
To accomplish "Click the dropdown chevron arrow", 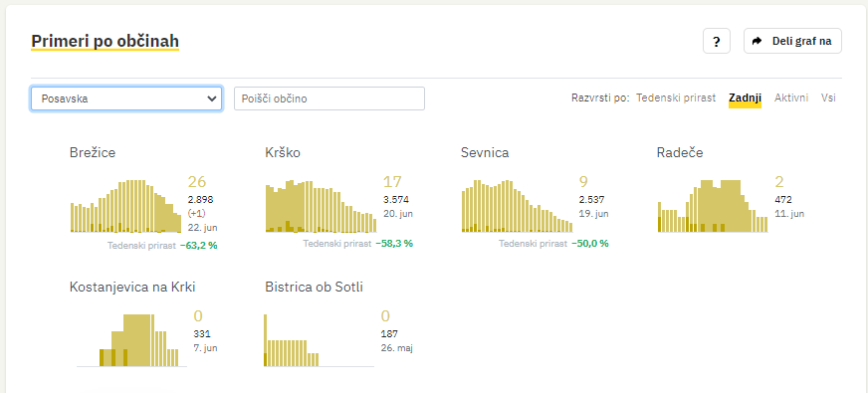I will pos(211,98).
